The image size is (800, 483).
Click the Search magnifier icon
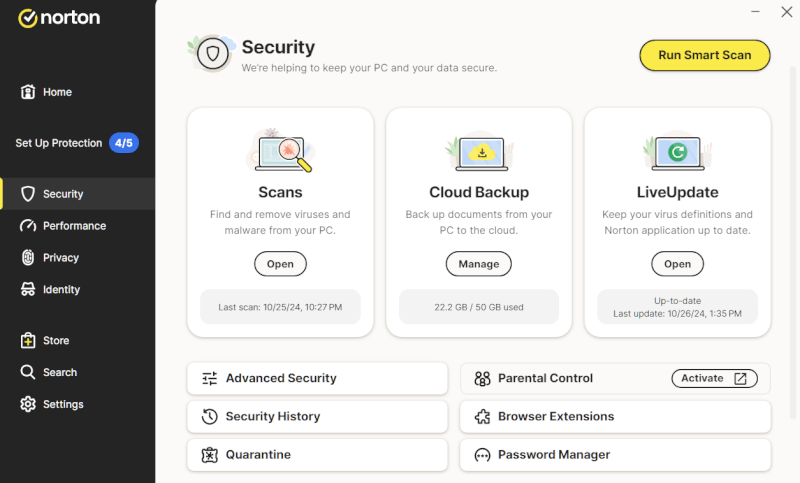(x=28, y=372)
